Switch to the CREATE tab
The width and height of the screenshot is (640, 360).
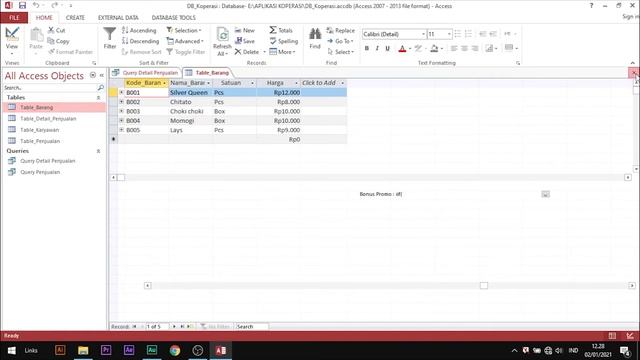75,18
